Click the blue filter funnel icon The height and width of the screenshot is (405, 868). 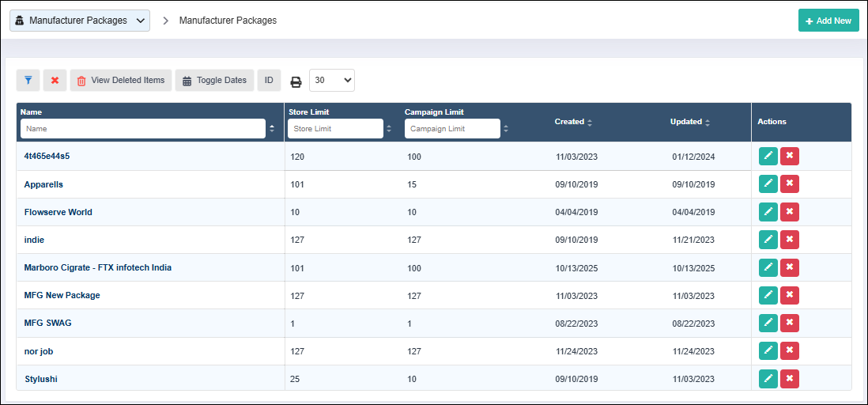(28, 80)
